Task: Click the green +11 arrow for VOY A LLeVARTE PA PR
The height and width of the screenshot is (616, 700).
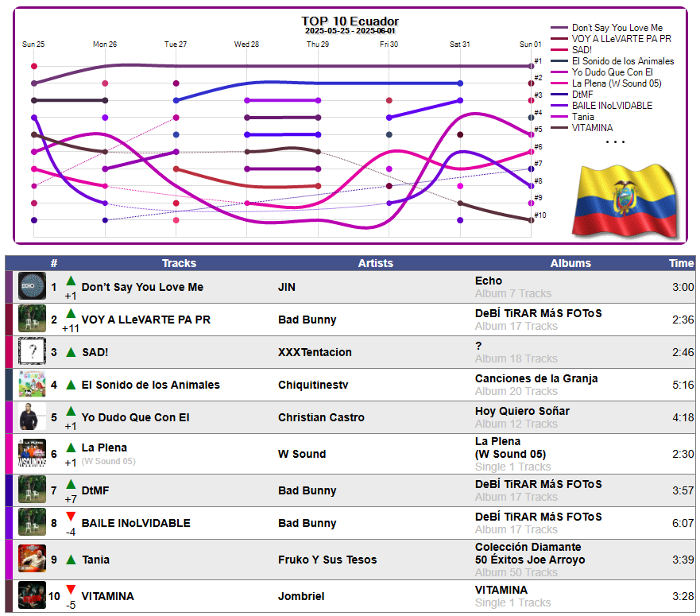Action: point(71,314)
